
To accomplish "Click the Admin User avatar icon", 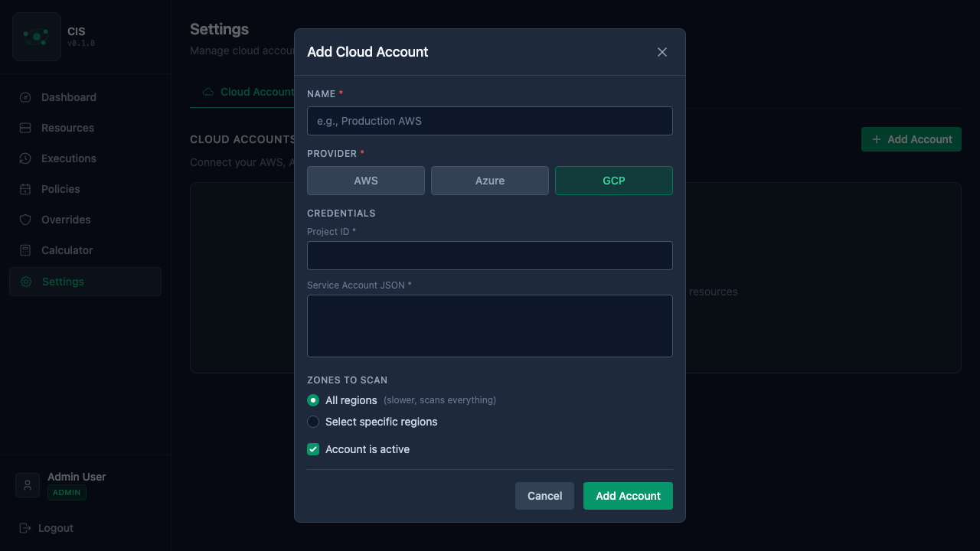I will point(28,485).
